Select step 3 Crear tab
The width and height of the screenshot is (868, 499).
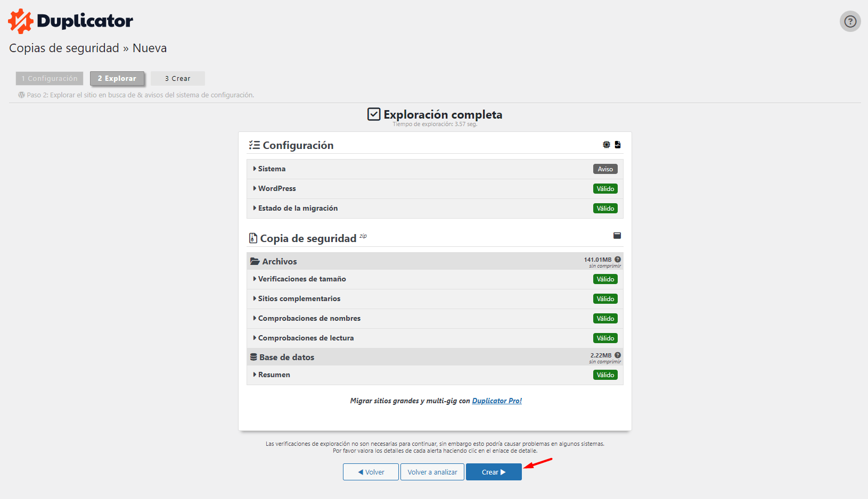pyautogui.click(x=178, y=78)
